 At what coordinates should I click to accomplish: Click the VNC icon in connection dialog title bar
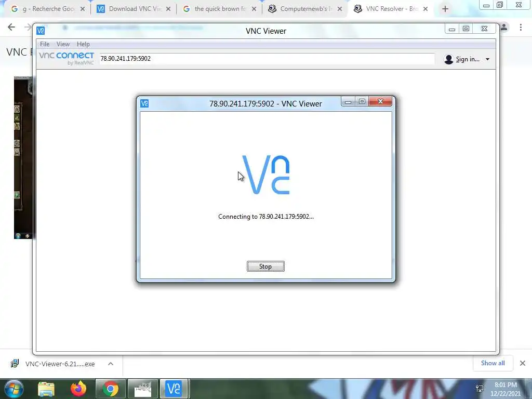(x=144, y=103)
